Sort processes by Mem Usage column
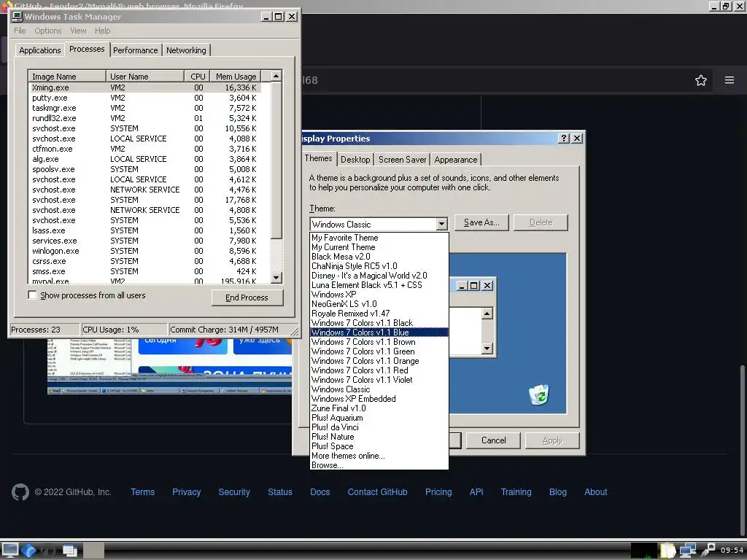Image resolution: width=747 pixels, height=560 pixels. [236, 76]
